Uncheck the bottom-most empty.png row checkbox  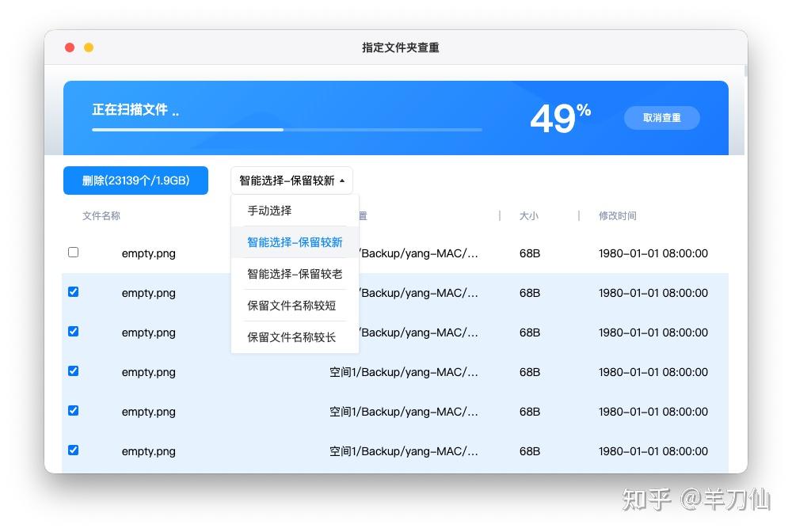pos(73,450)
